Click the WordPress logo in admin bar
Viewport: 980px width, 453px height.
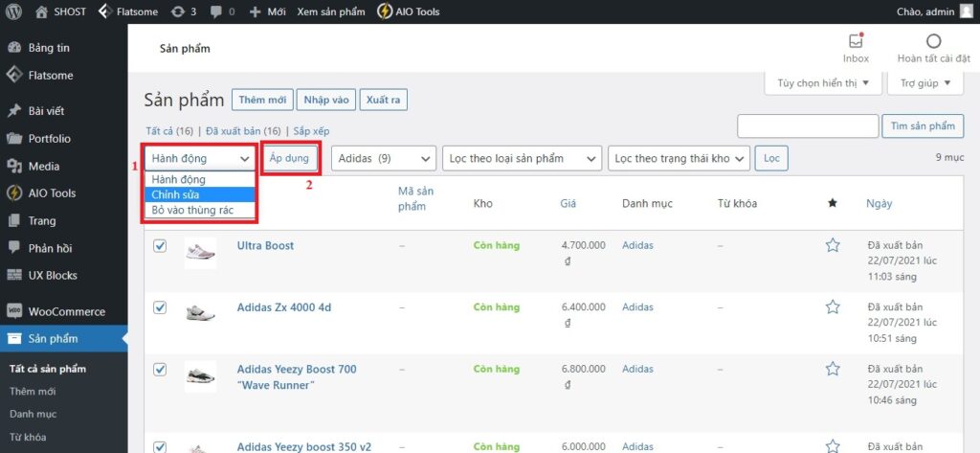13,11
